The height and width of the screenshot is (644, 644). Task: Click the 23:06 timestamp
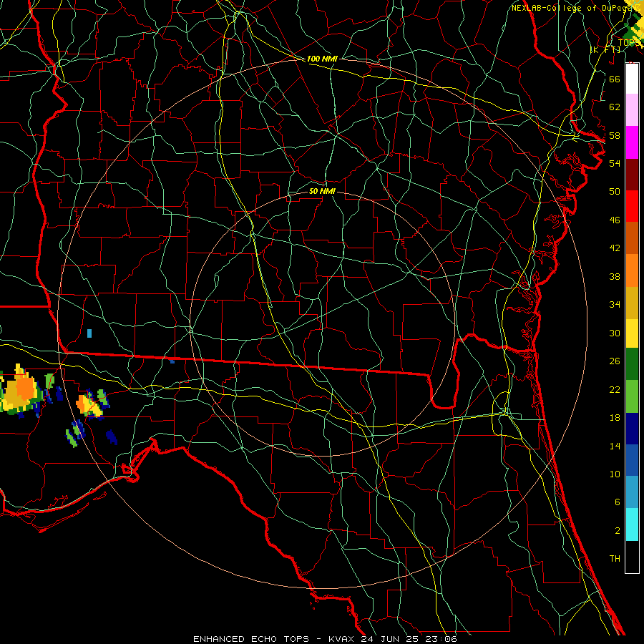[x=441, y=639]
